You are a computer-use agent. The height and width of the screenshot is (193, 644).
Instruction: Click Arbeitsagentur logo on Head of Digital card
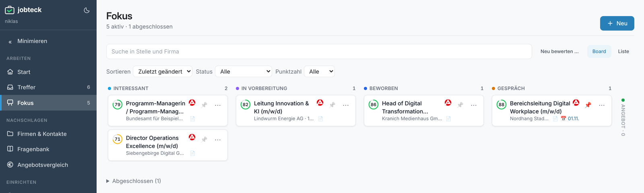pos(448,103)
